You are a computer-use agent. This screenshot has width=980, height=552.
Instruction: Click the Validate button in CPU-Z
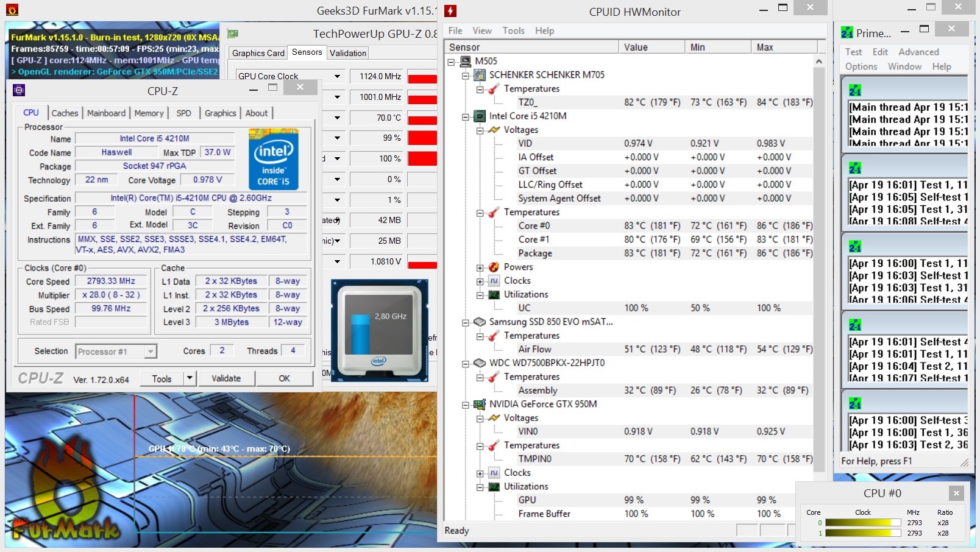coord(226,378)
